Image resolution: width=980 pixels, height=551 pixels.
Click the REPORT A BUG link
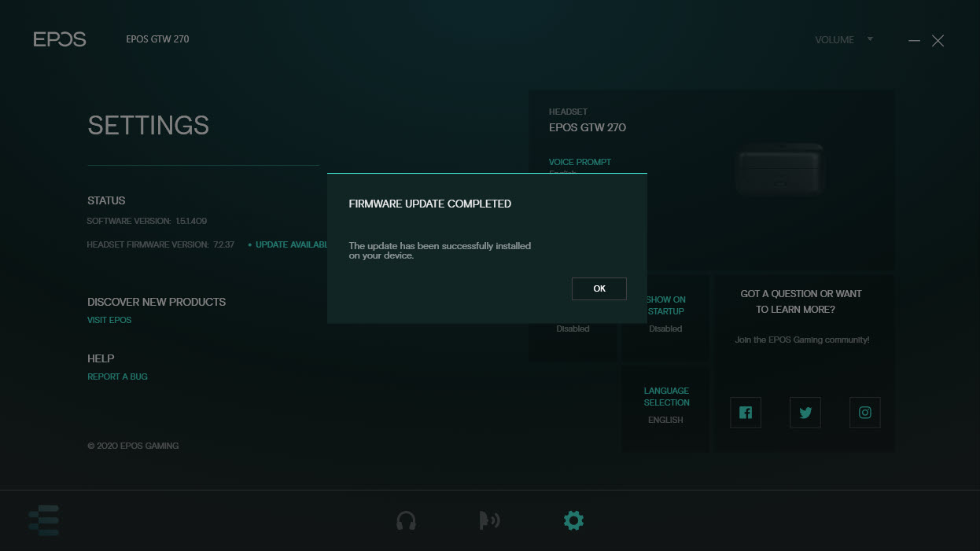point(117,377)
